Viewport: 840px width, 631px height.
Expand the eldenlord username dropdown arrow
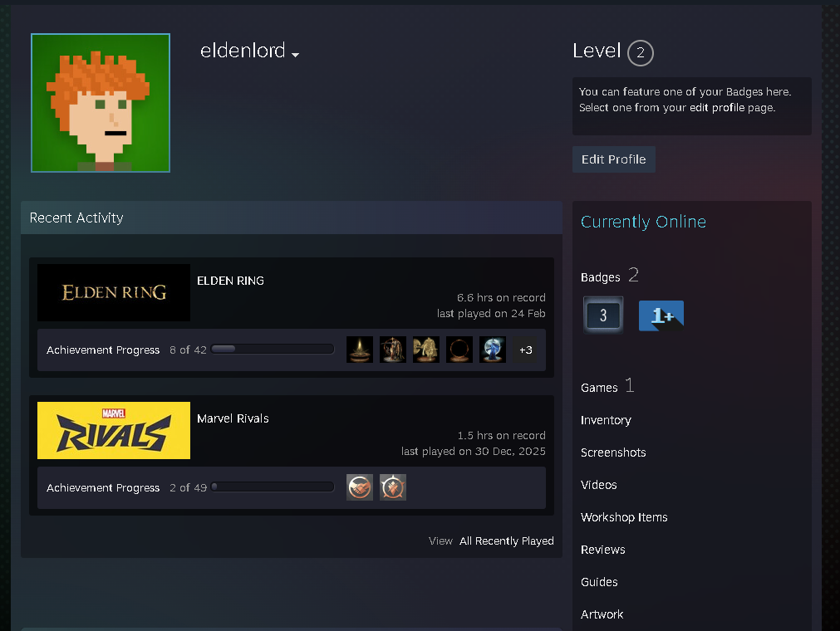296,55
